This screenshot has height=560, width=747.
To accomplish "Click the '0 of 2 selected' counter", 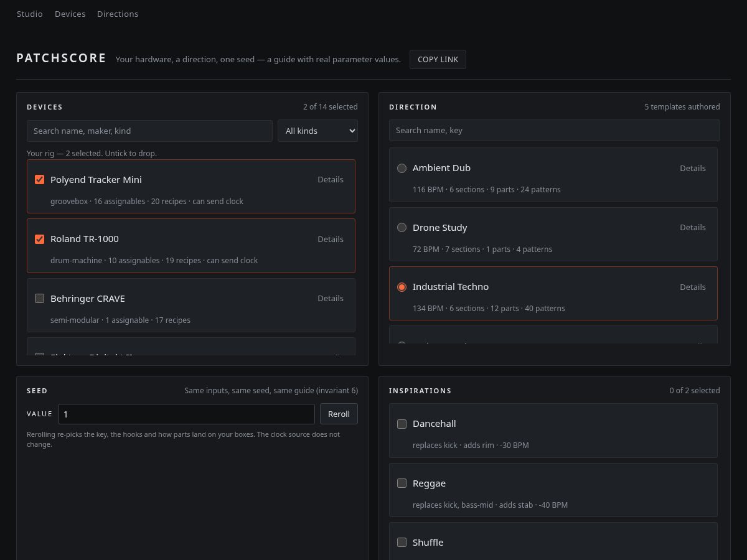I will pos(695,391).
